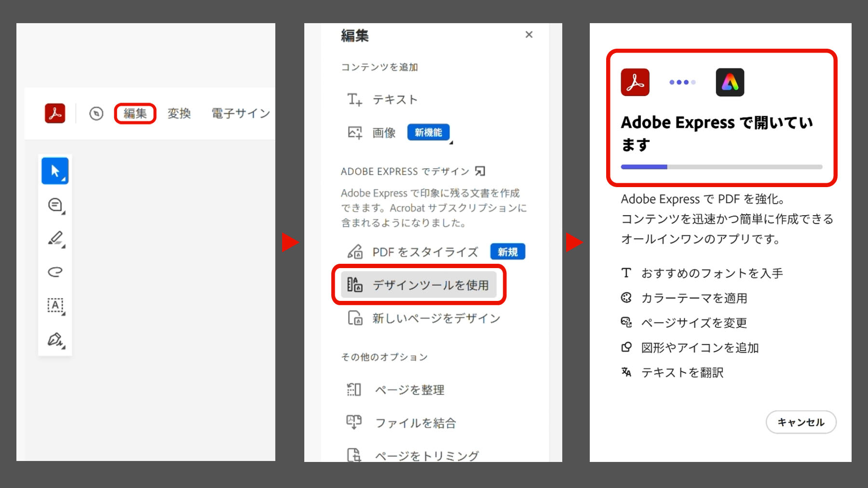Click the カラーテーマを適用 palette icon
This screenshot has width=868, height=488.
[x=626, y=298]
